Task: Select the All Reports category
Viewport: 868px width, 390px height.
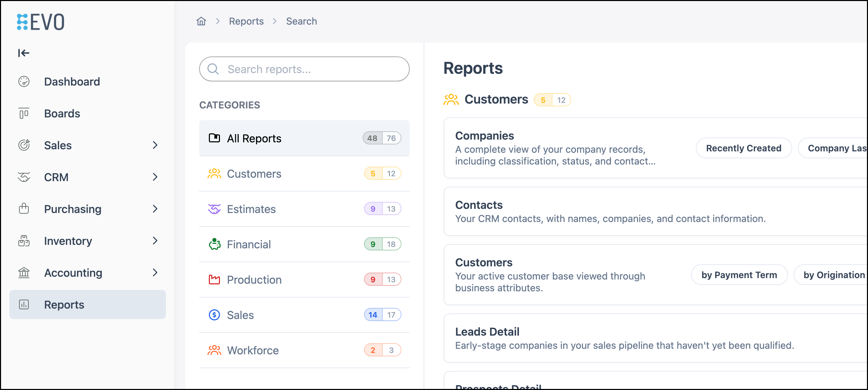Action: tap(304, 139)
